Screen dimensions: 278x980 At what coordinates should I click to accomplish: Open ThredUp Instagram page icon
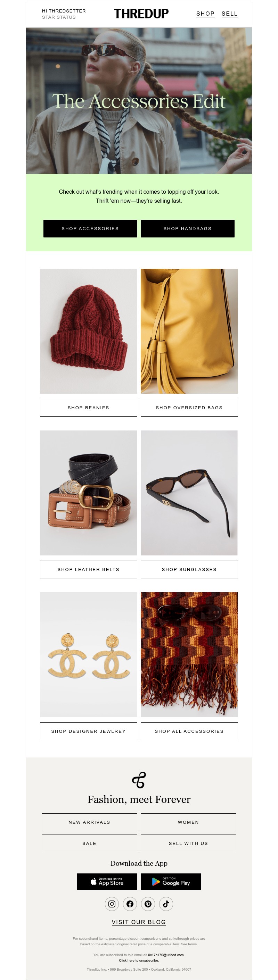[x=112, y=904]
